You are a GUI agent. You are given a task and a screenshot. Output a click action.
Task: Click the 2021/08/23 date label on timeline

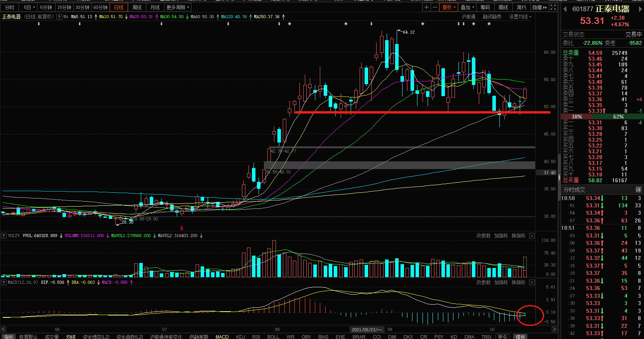point(367,329)
